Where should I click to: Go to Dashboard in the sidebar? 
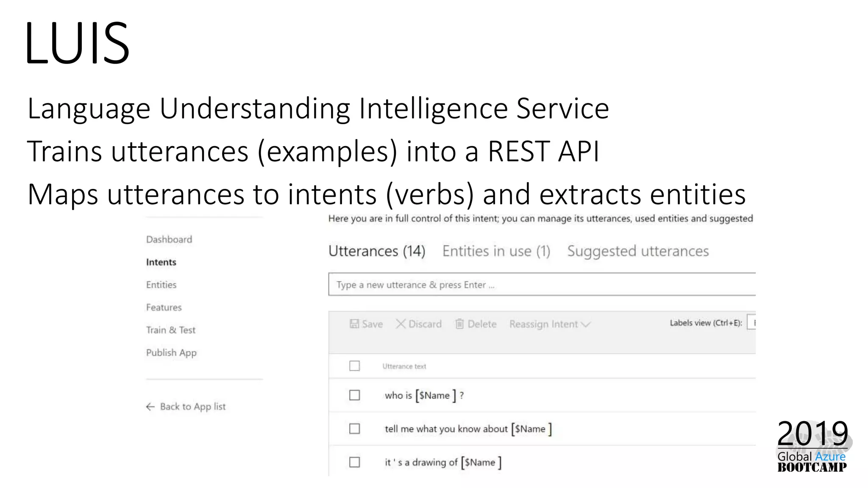[x=169, y=240]
